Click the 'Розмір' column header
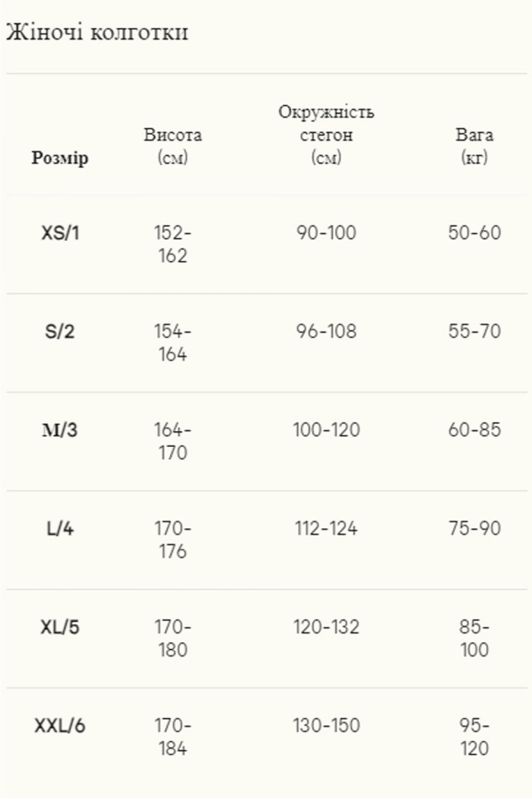Viewport: 532px width, 798px height. [60, 158]
